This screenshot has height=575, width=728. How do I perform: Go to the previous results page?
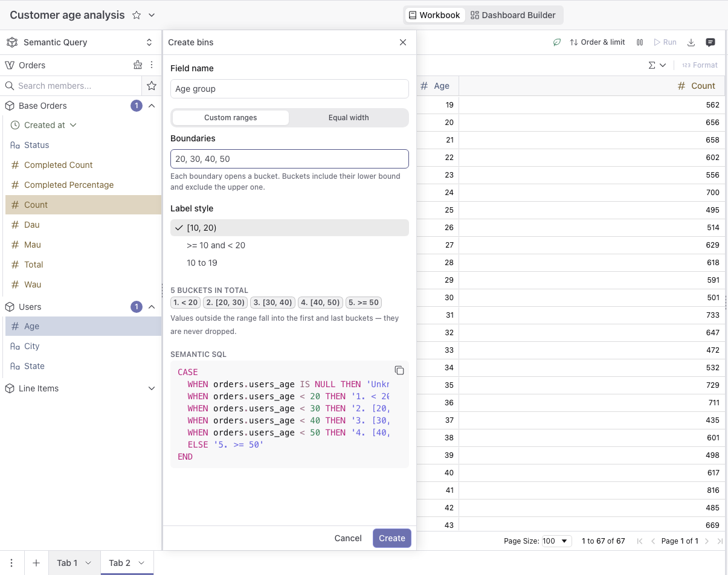point(653,541)
